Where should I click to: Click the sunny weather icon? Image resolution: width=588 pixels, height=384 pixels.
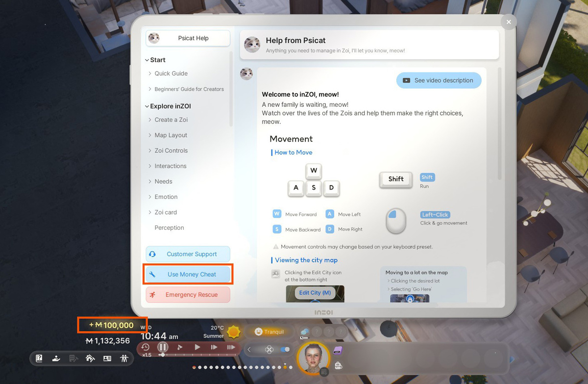click(x=234, y=332)
